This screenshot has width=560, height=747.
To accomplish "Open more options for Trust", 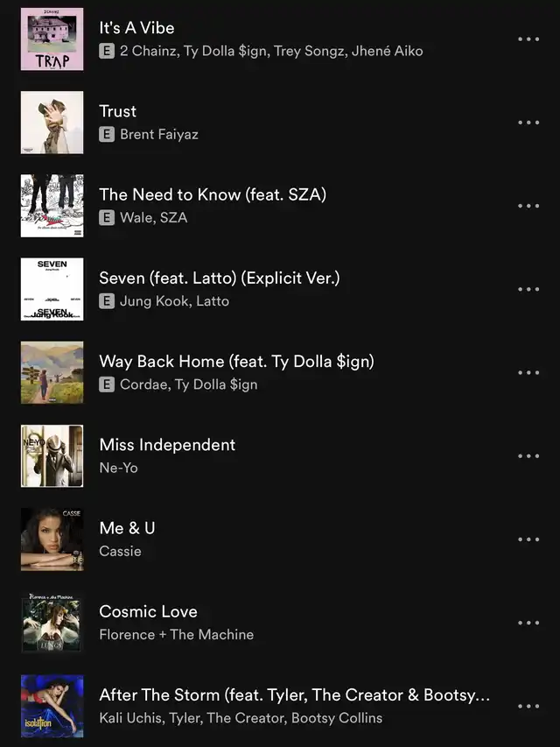I will point(528,123).
